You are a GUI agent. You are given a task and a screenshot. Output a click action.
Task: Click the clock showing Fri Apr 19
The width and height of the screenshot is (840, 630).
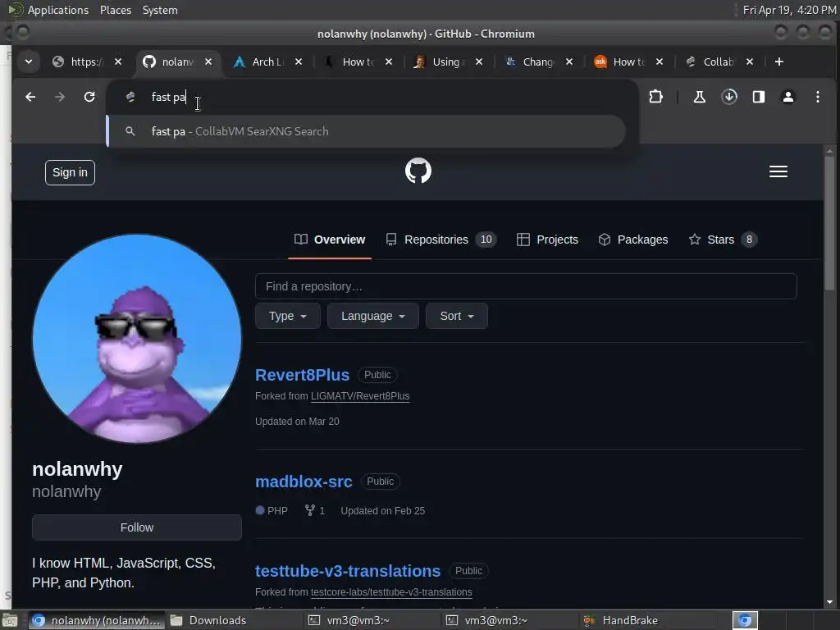tap(789, 10)
